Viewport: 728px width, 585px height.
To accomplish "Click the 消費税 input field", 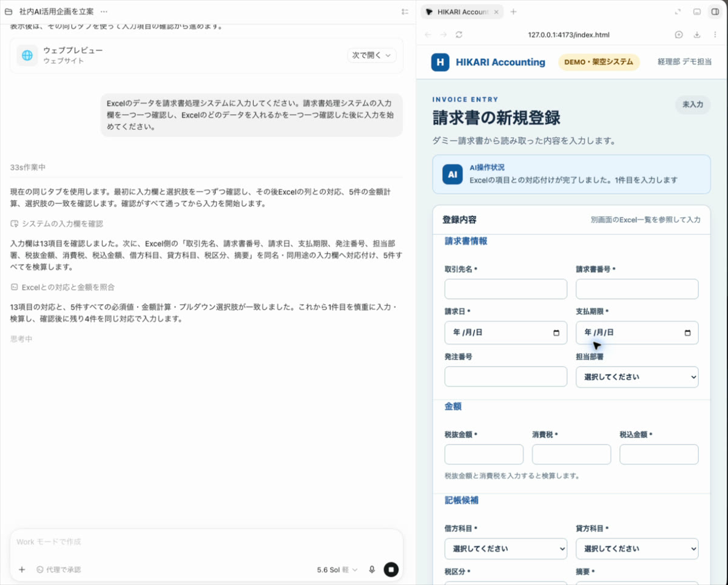I will [x=571, y=455].
